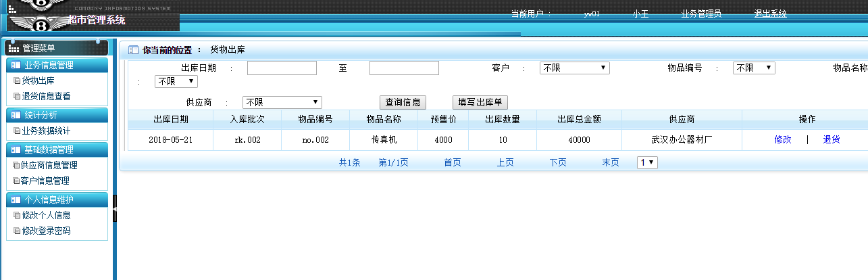
Task: Click small icon before 退货信息查看
Action: [x=17, y=97]
